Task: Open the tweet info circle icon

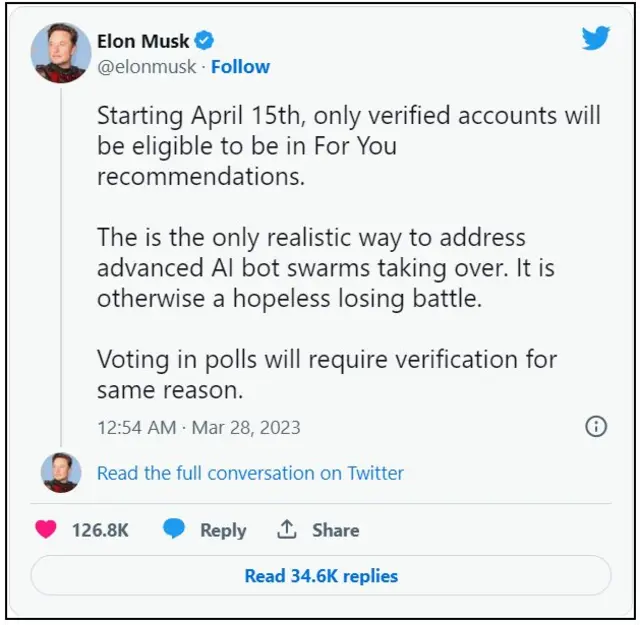Action: [595, 427]
